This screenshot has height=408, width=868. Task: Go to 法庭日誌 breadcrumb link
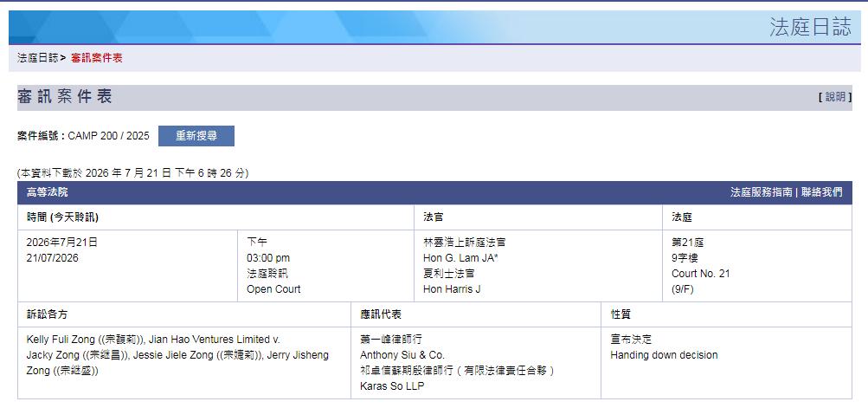[37, 58]
